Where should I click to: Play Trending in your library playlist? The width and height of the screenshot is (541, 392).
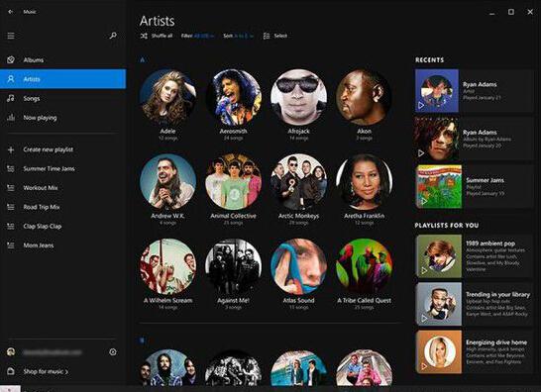[424, 318]
